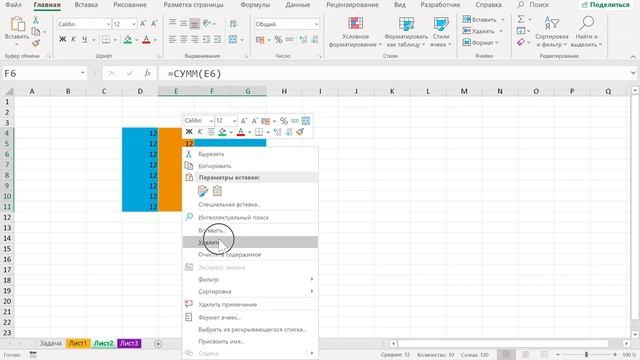Select Копировать in context menu
640x360 pixels.
[x=250, y=166]
